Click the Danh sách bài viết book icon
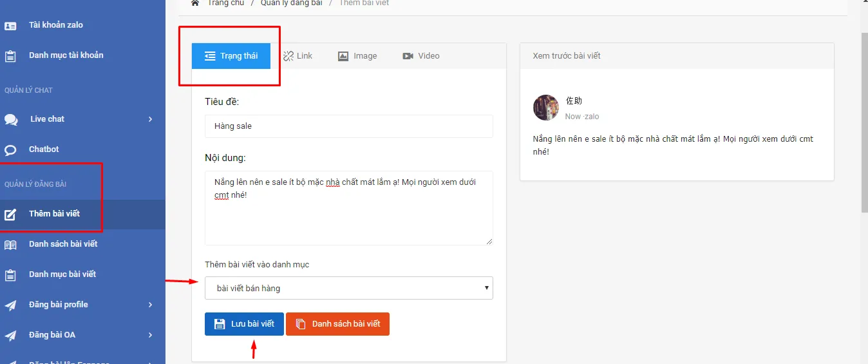The height and width of the screenshot is (364, 868). point(10,245)
